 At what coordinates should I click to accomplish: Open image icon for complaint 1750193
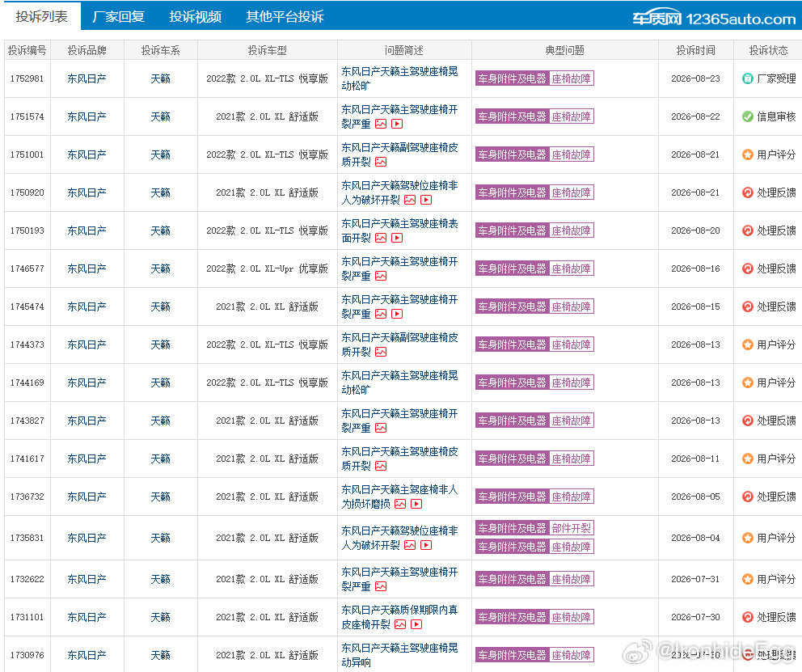(381, 238)
